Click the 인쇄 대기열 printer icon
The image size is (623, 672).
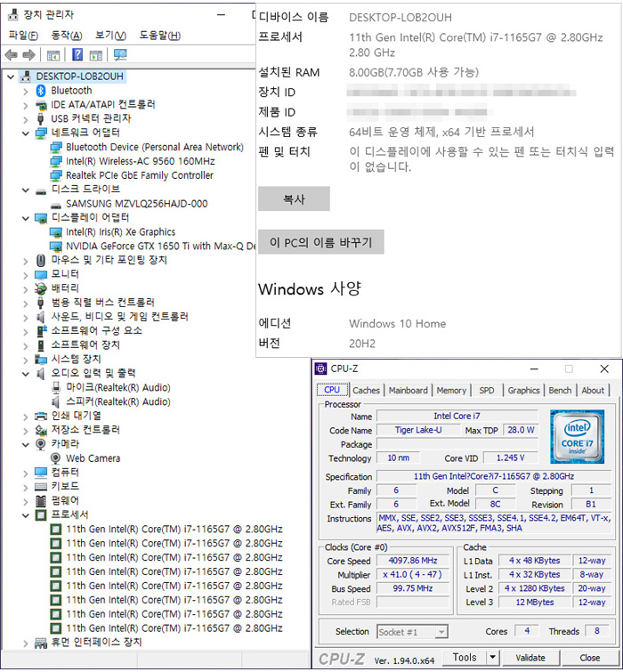coord(41,416)
